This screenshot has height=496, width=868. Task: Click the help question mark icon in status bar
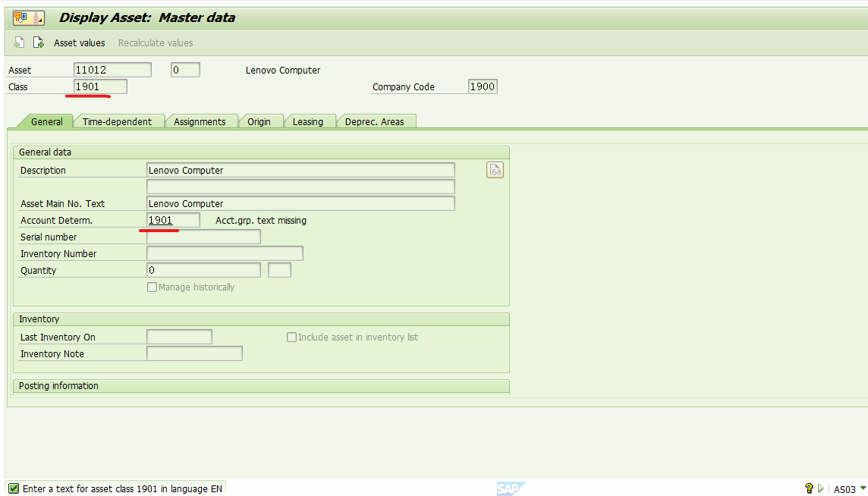(809, 488)
